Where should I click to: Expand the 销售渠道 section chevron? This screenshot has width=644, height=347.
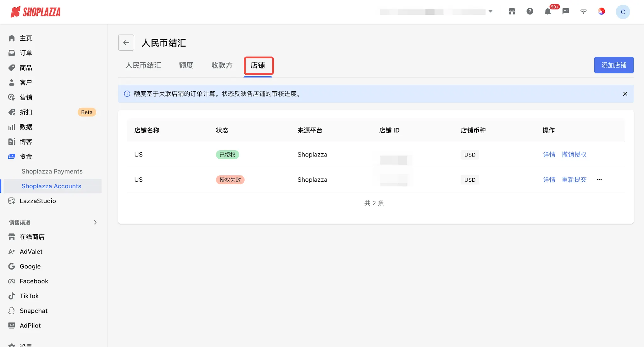click(95, 222)
